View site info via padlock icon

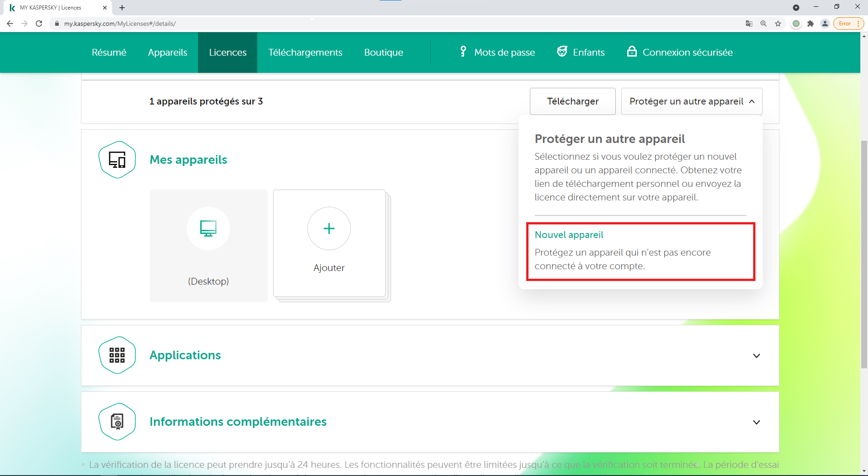57,24
